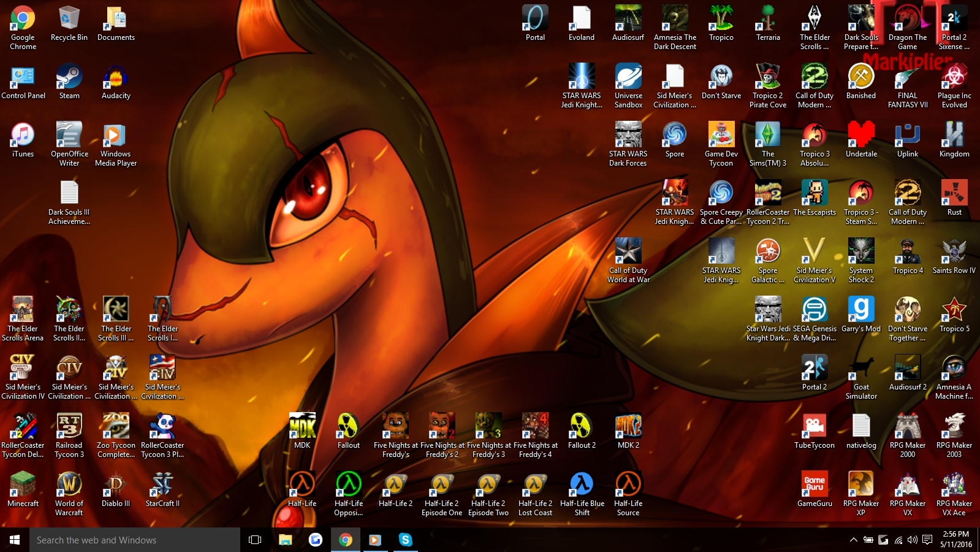Click the Diablo III shortcut

coord(116,490)
